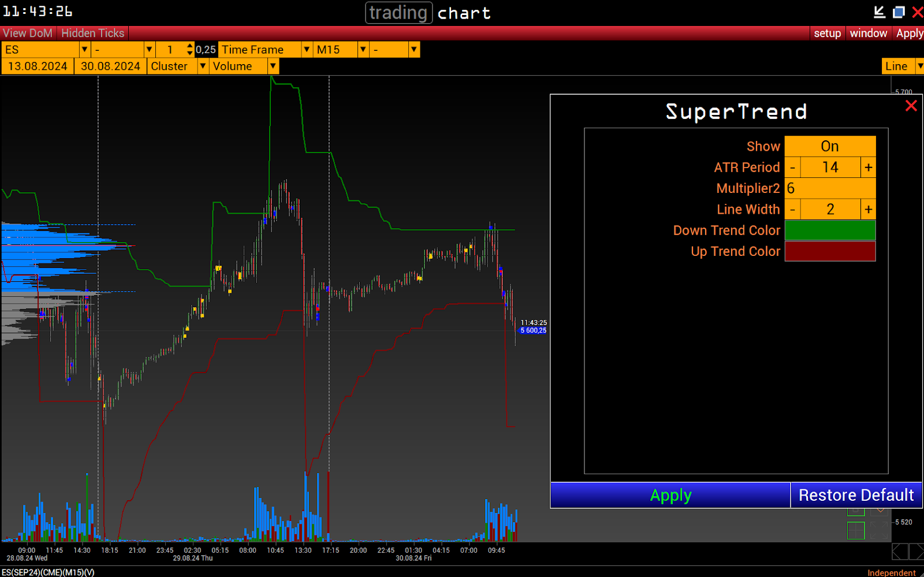Pick the Down Trend Color swatch
Viewport: 924px width, 577px height.
tap(829, 230)
